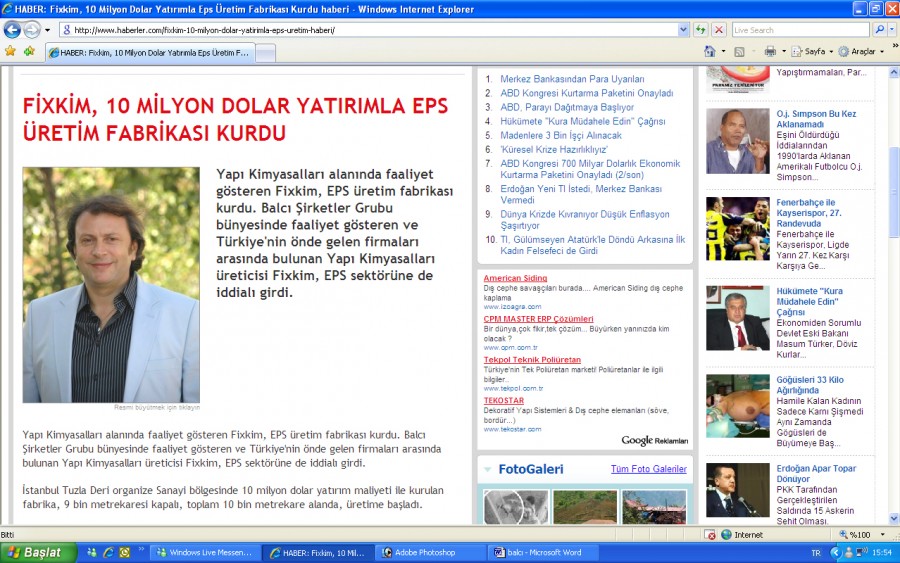Launch Internet Explorer from quick launch
This screenshot has width=900, height=563.
(108, 553)
